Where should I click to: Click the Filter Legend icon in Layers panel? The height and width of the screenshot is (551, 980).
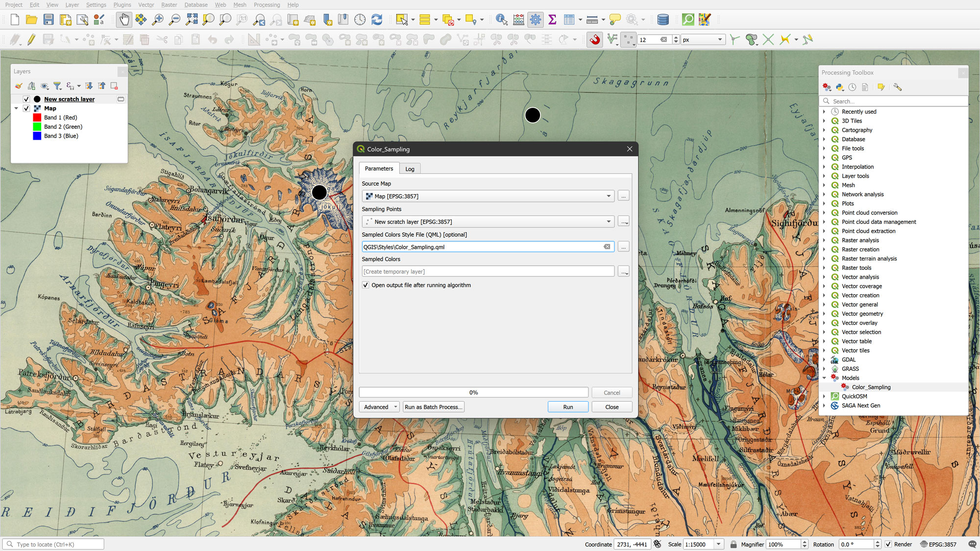(x=57, y=86)
